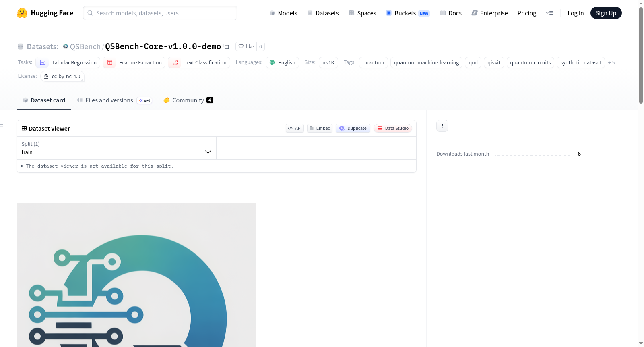Click the three-dot menu in sidebar

(x=442, y=126)
